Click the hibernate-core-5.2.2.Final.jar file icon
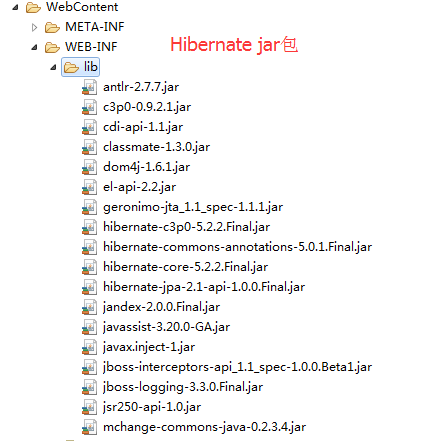432x441 pixels. (x=89, y=267)
